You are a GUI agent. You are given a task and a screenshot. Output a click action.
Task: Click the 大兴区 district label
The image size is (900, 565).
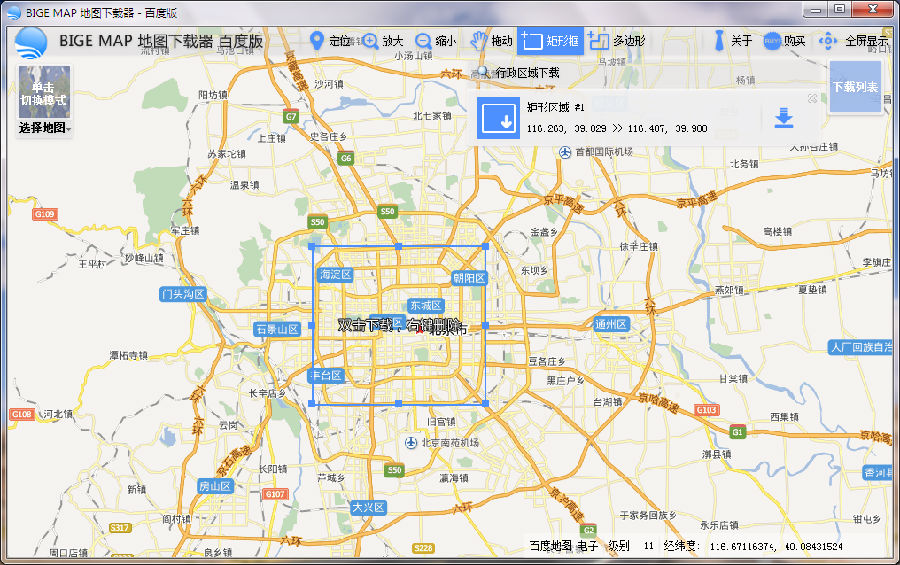(x=368, y=508)
